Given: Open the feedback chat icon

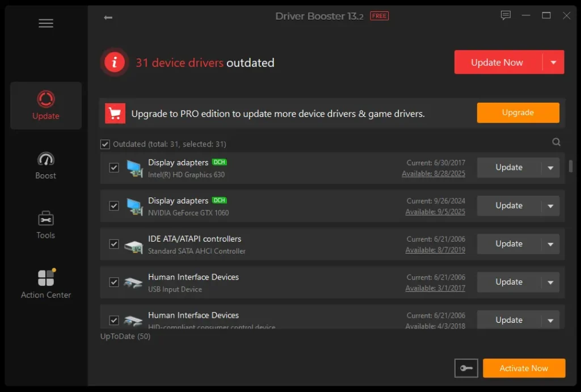Looking at the screenshot, I should [506, 15].
